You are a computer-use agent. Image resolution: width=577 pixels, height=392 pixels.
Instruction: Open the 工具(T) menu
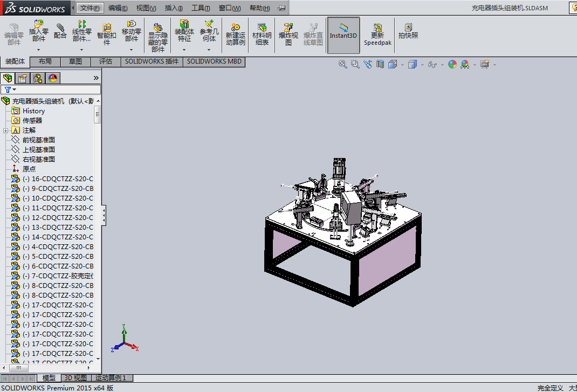point(201,8)
